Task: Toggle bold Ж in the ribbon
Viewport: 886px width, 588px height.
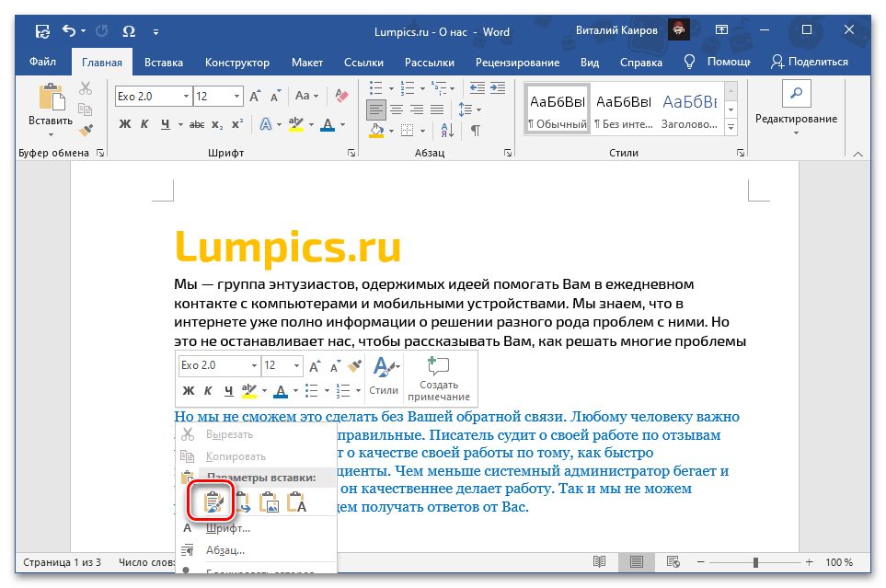Action: (x=124, y=125)
